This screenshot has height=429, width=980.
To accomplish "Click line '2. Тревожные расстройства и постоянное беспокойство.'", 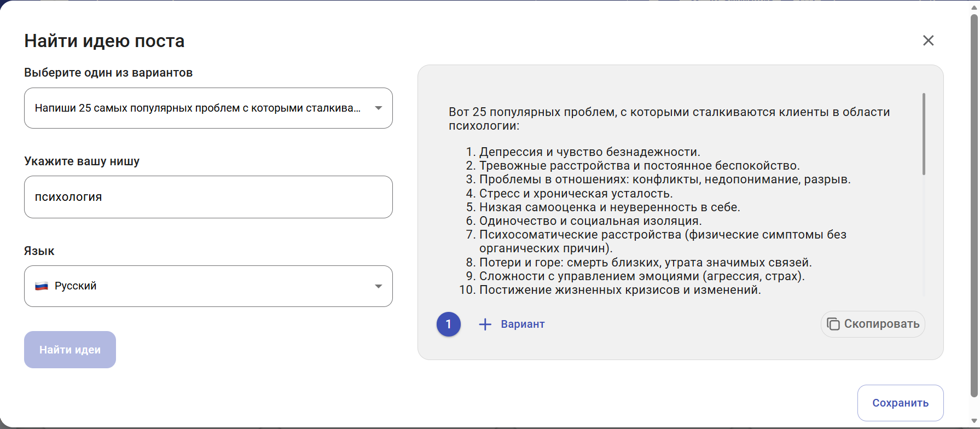I will pos(633,166).
